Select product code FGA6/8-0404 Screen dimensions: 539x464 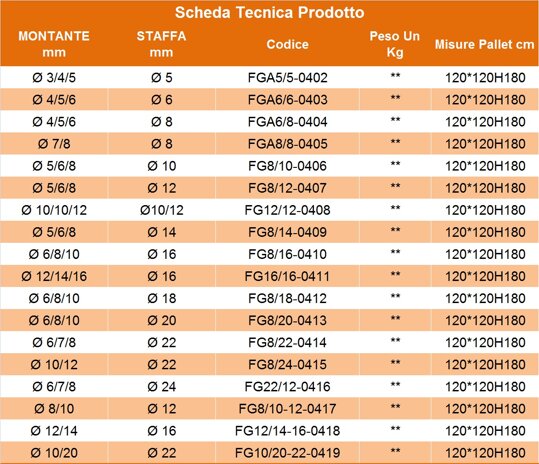click(287, 122)
